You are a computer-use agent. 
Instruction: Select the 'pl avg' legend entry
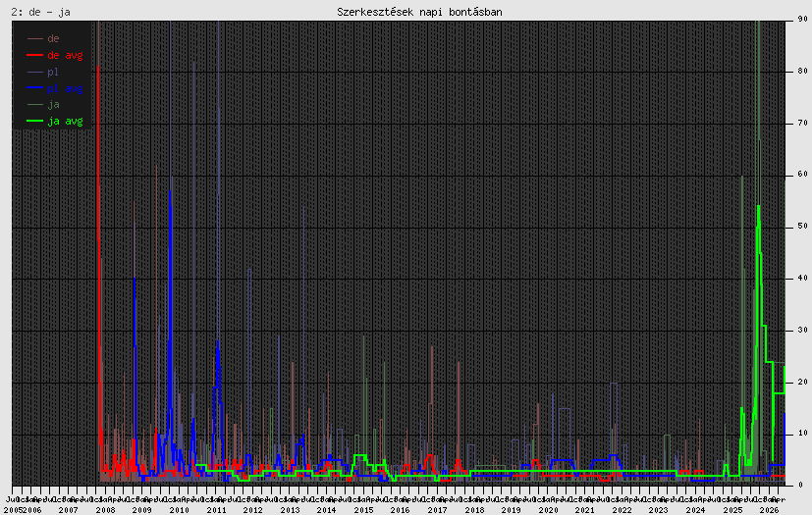pos(65,88)
